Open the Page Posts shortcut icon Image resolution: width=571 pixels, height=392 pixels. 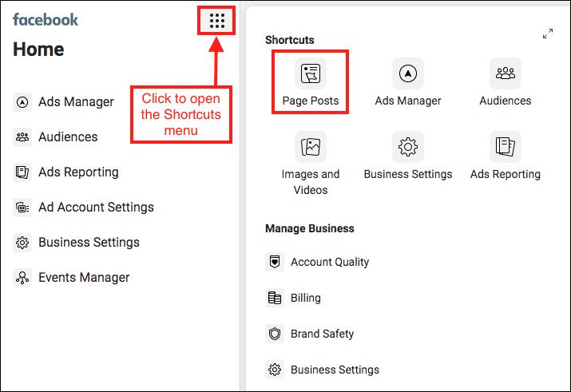coord(311,73)
